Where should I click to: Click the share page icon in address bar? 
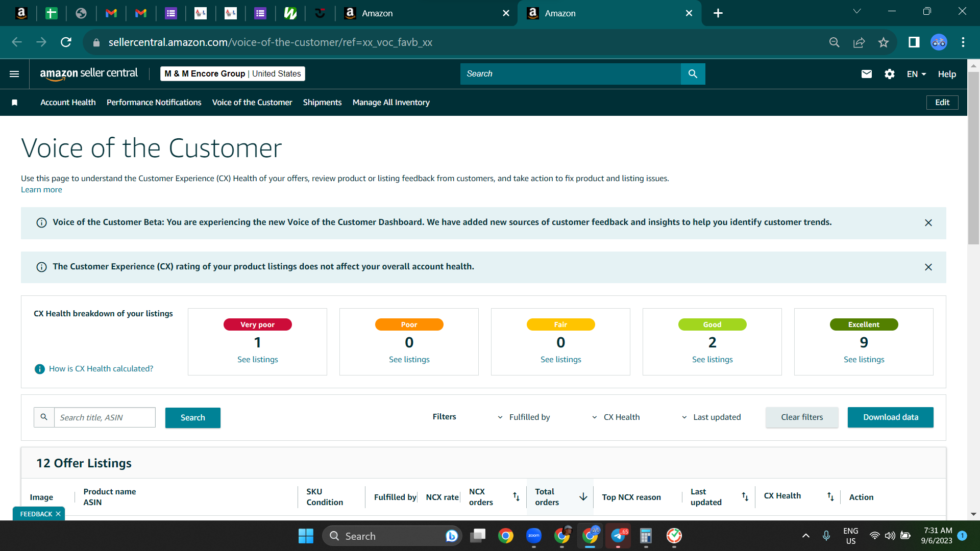click(859, 42)
